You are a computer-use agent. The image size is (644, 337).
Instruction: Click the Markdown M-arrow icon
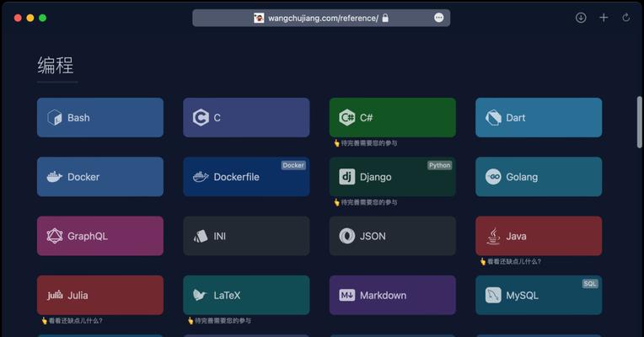point(346,295)
